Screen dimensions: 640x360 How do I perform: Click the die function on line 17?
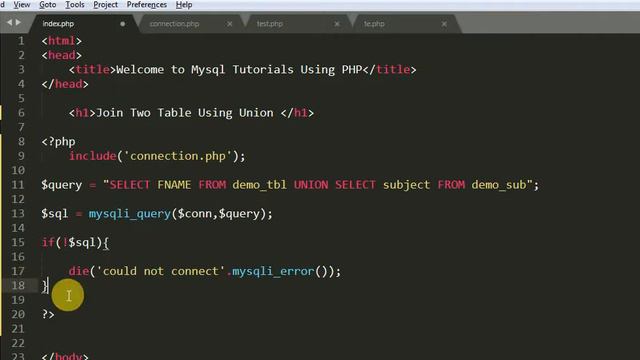pyautogui.click(x=79, y=271)
